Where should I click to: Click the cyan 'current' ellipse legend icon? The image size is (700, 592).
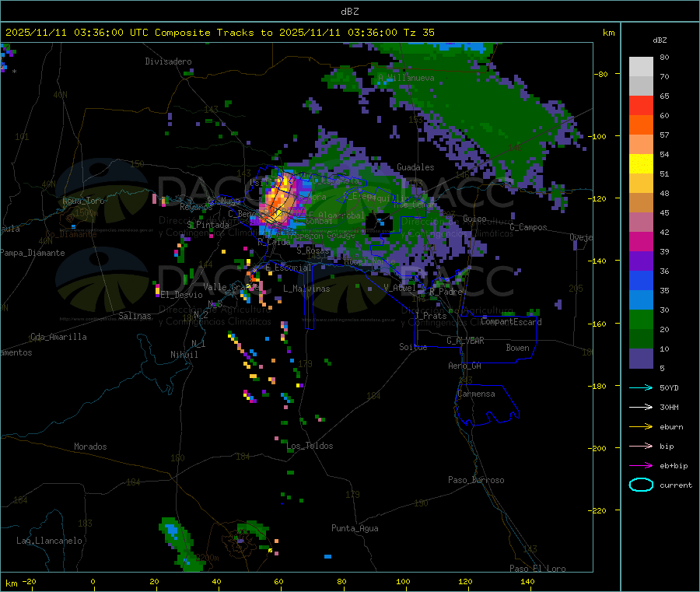(641, 485)
